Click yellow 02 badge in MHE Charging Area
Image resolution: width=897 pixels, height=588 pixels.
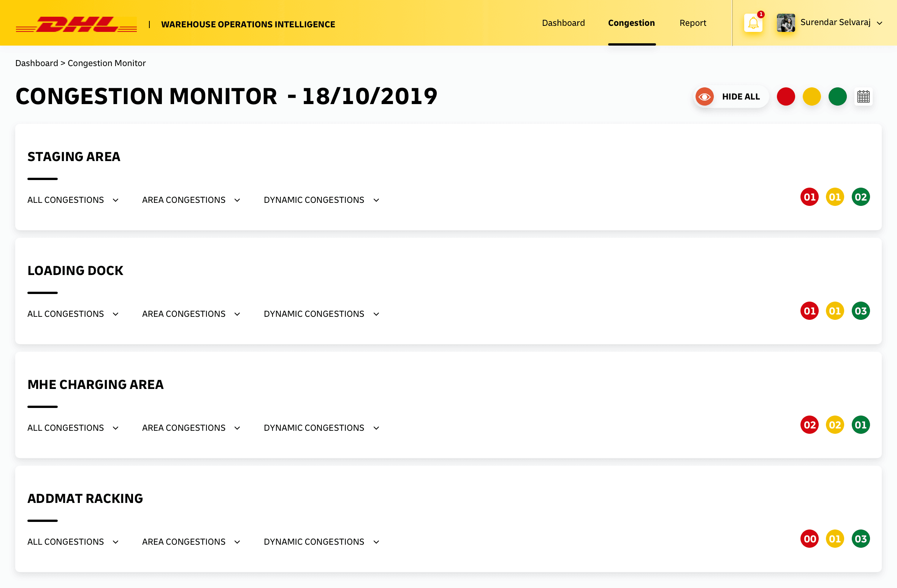(x=835, y=425)
